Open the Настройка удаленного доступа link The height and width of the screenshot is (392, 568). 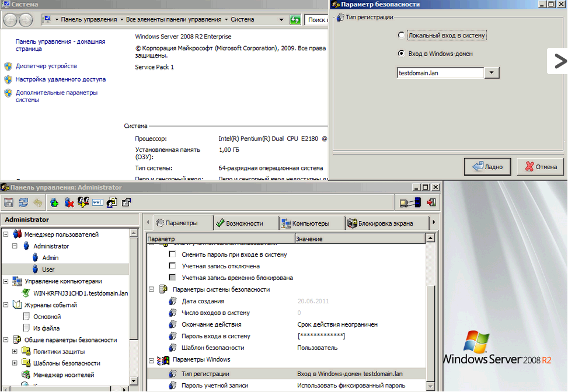pyautogui.click(x=61, y=79)
